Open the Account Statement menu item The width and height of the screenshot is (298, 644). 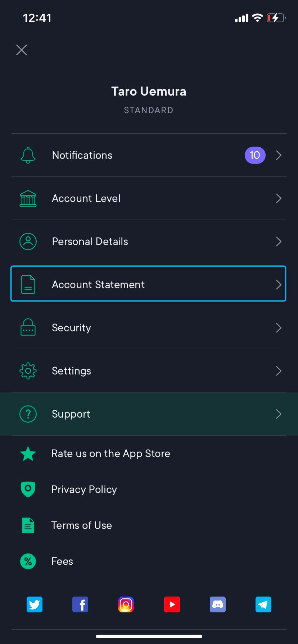pyautogui.click(x=148, y=284)
